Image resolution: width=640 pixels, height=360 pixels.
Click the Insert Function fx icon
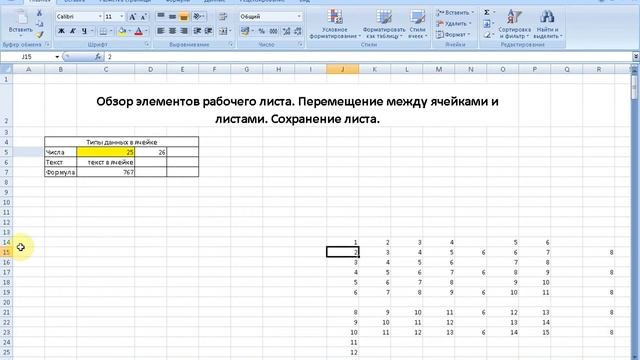click(x=98, y=57)
